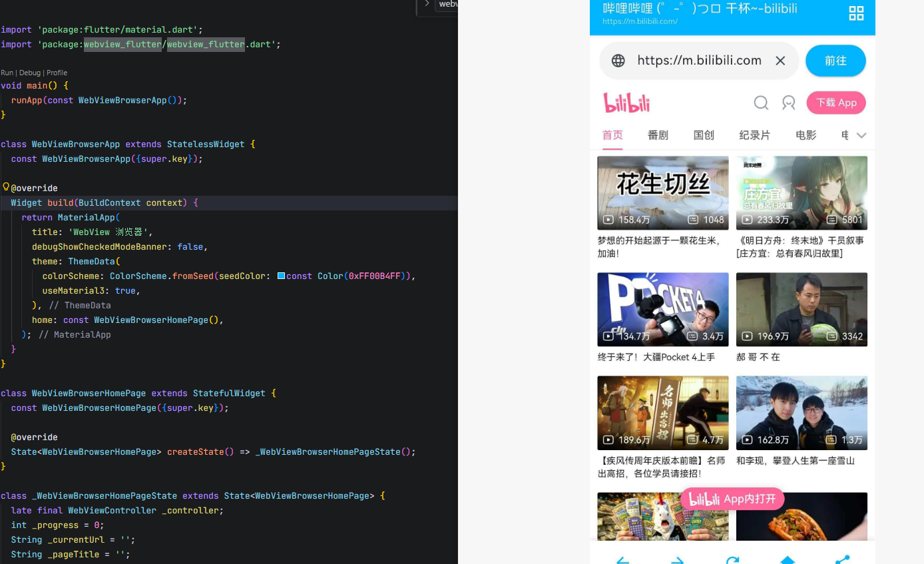Open the snow mountain two men thumbnail
Image resolution: width=924 pixels, height=564 pixels.
point(802,413)
